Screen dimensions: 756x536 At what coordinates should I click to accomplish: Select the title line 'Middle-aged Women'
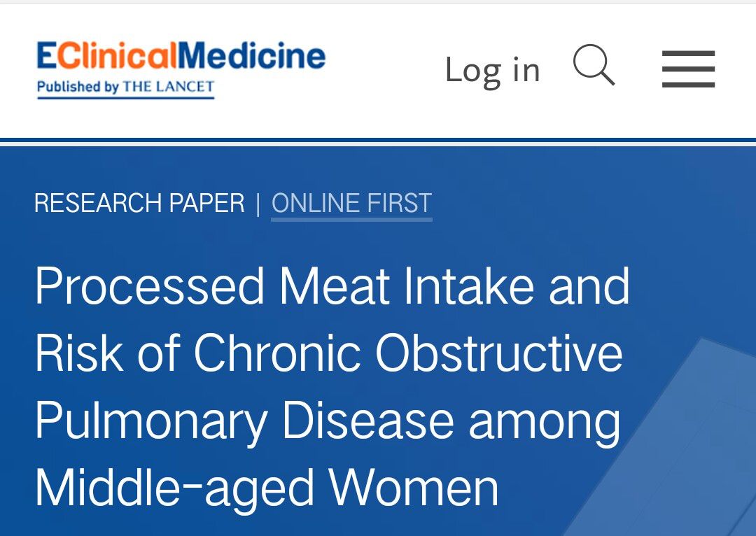click(267, 488)
